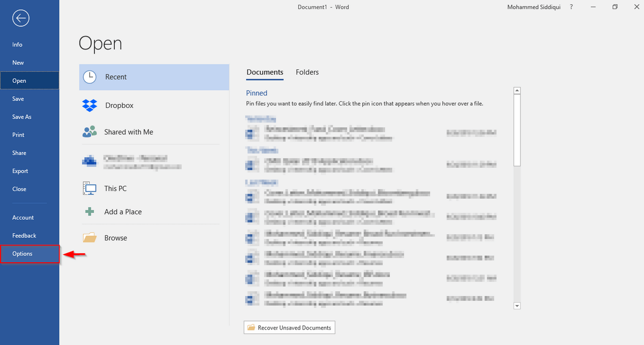
Task: Open the Export page
Action: click(x=30, y=171)
